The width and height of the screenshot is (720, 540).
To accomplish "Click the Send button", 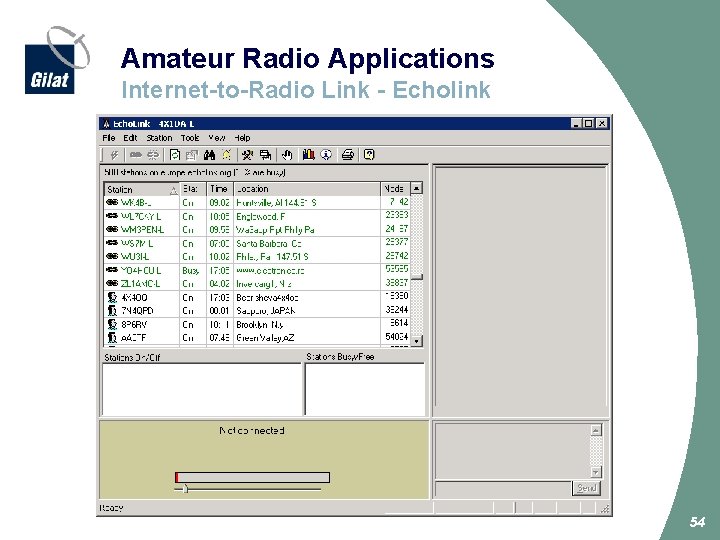I will [x=586, y=488].
